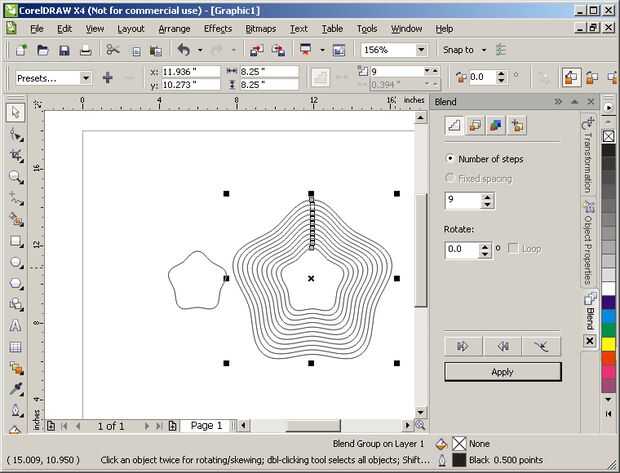The image size is (620, 473).
Task: Open Blend Color page in docker
Action: click(496, 126)
